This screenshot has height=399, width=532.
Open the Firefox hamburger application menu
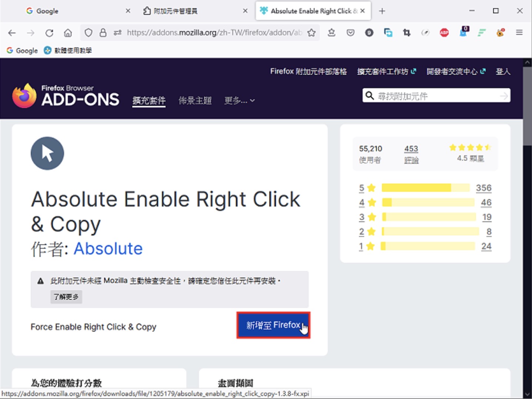click(x=519, y=33)
